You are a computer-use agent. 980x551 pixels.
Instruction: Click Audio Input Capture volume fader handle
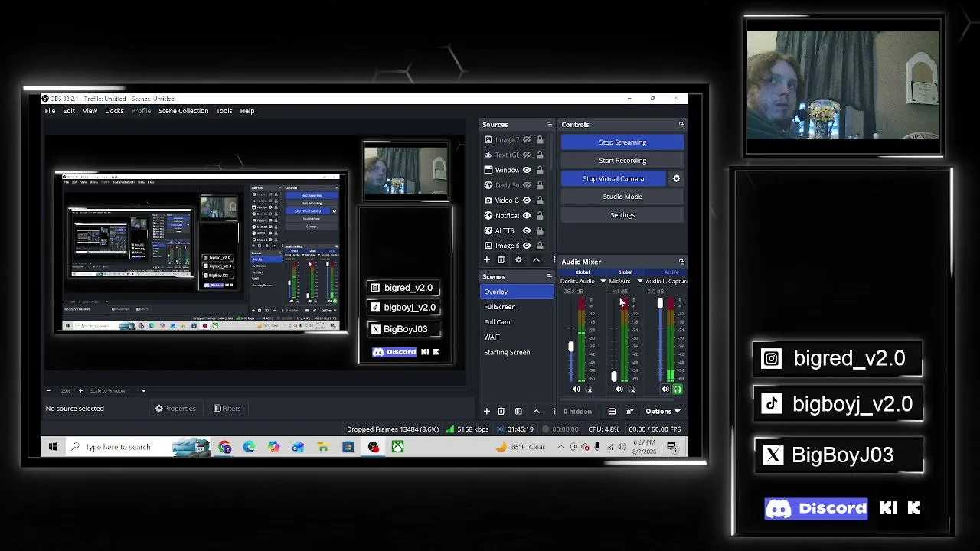pyautogui.click(x=660, y=304)
